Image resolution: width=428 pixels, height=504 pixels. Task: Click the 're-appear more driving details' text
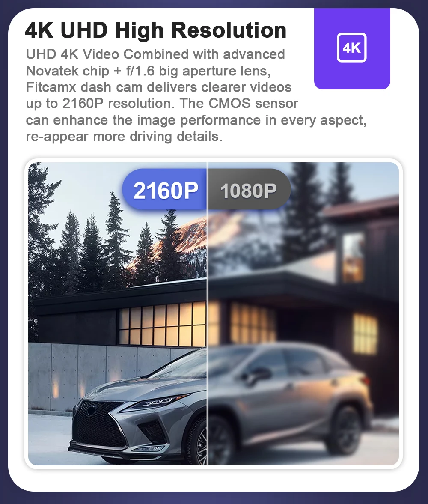(x=124, y=137)
